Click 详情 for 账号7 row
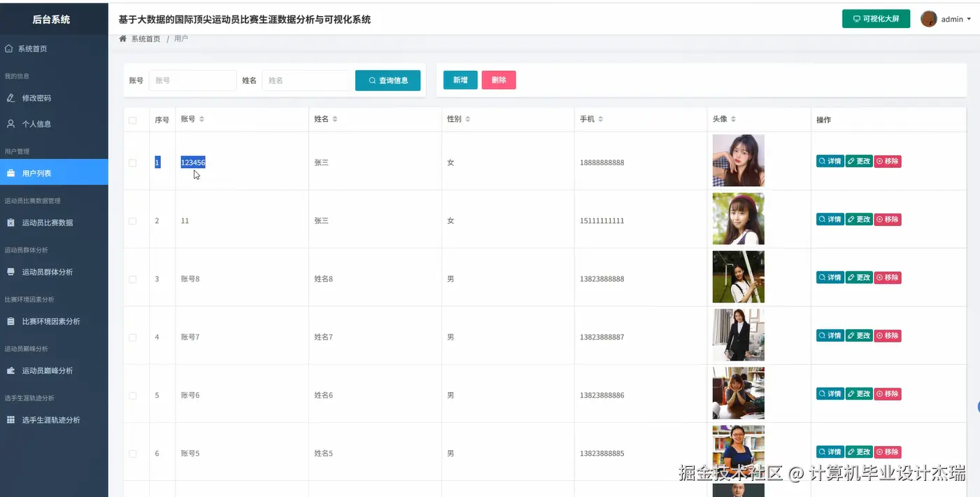The width and height of the screenshot is (980, 497). (830, 335)
